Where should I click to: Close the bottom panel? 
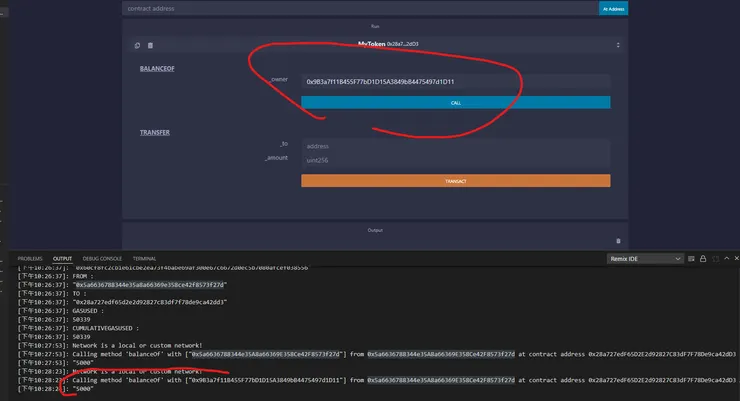pyautogui.click(x=736, y=258)
